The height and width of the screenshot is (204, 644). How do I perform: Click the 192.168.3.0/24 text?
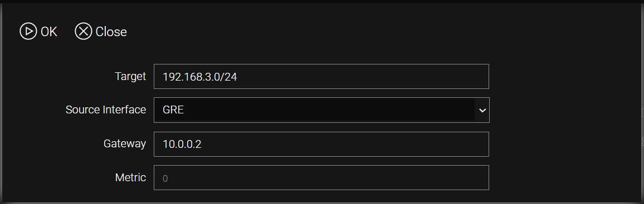coord(199,77)
